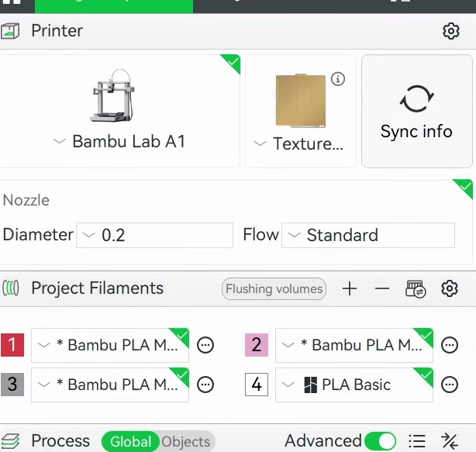Open Flushing volumes settings
This screenshot has width=476, height=452.
point(274,288)
